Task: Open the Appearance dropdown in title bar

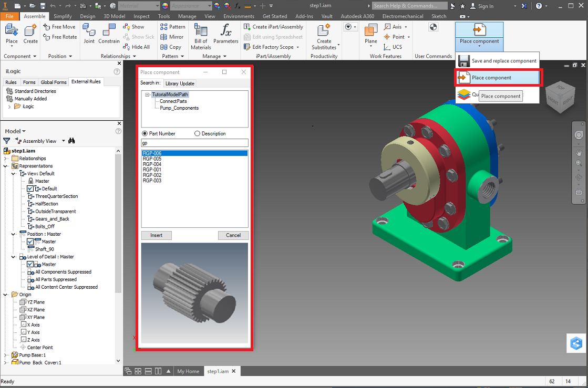Action: tap(191, 6)
